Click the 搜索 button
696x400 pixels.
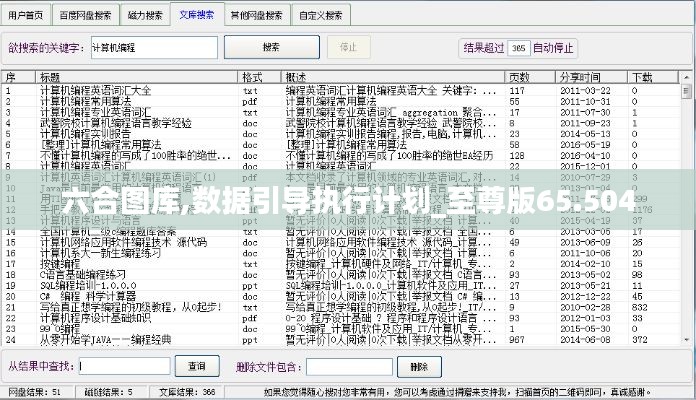pos(271,47)
